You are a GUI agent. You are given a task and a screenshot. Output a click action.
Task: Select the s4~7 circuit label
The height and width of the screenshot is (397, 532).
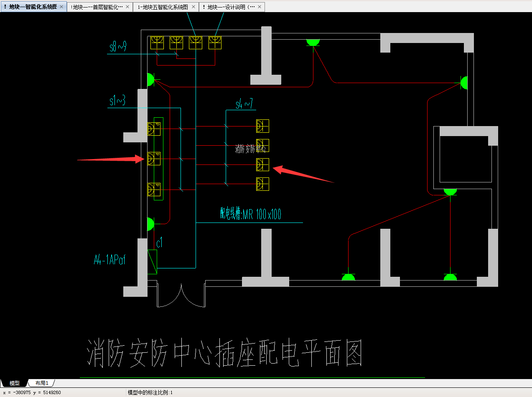(244, 104)
